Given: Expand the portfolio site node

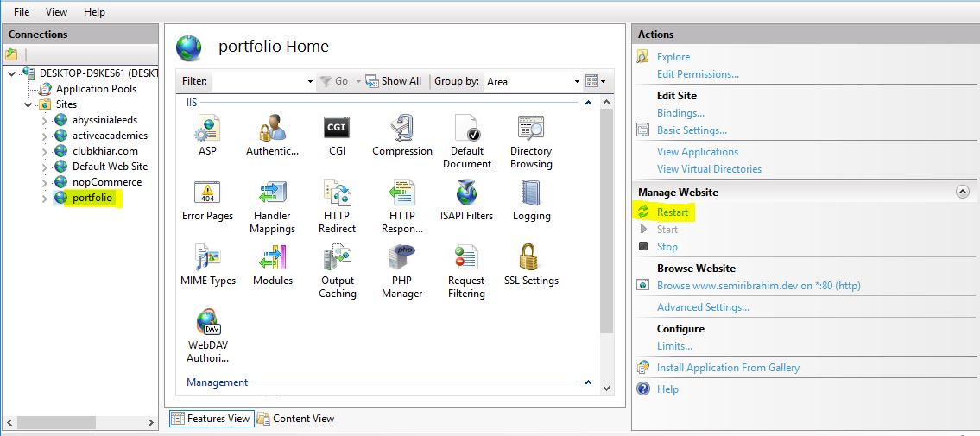Looking at the screenshot, I should tap(44, 199).
